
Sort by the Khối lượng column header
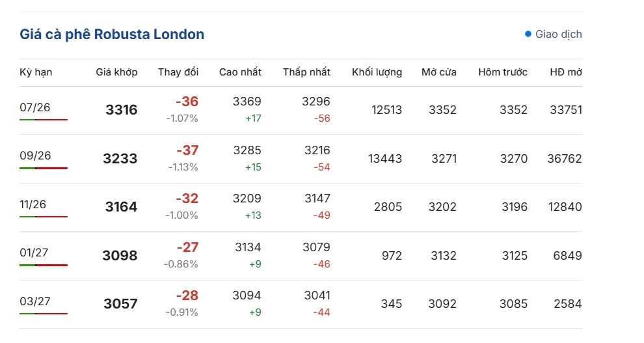click(377, 72)
